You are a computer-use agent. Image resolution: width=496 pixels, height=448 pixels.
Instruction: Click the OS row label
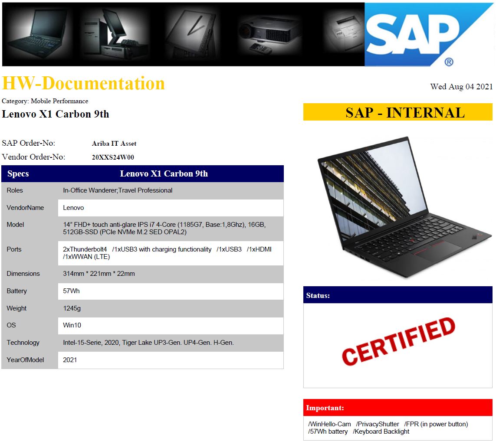tap(11, 325)
